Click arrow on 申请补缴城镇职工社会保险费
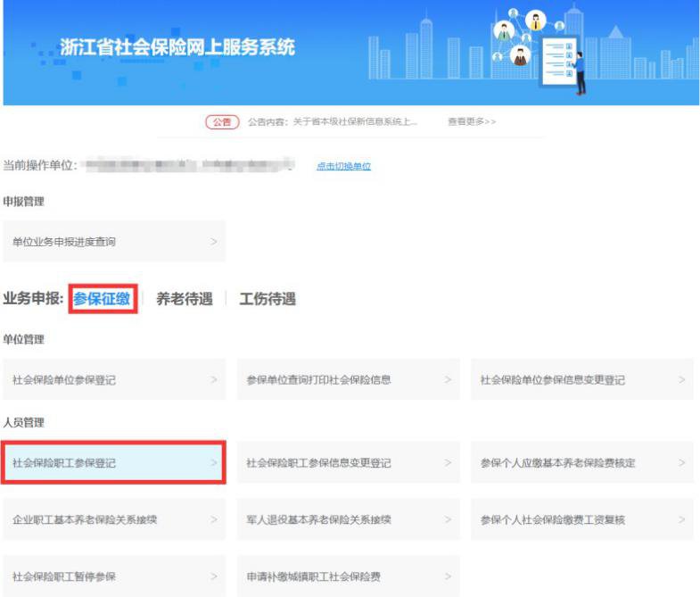 [x=448, y=576]
